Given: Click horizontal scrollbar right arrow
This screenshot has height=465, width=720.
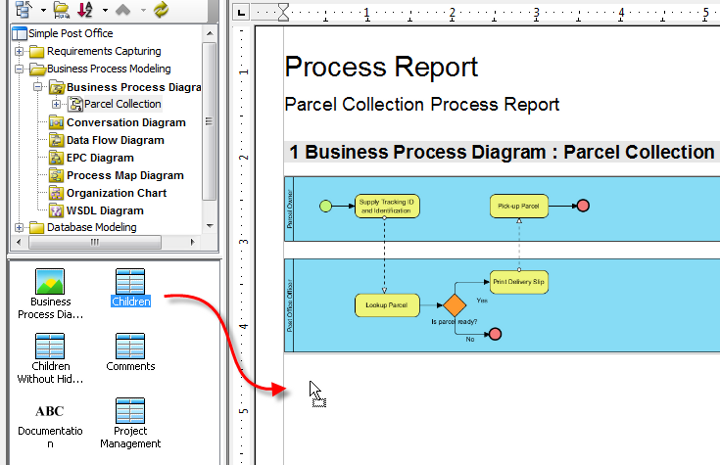Looking at the screenshot, I should 192,242.
